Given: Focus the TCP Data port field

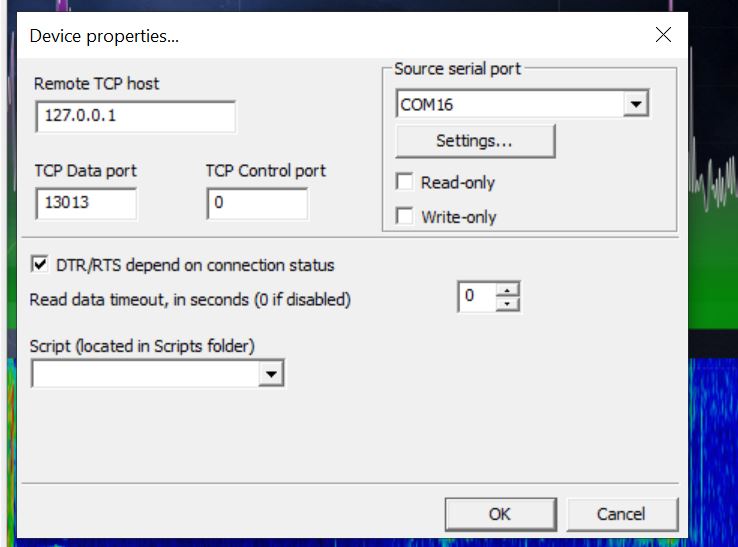Looking at the screenshot, I should click(86, 203).
